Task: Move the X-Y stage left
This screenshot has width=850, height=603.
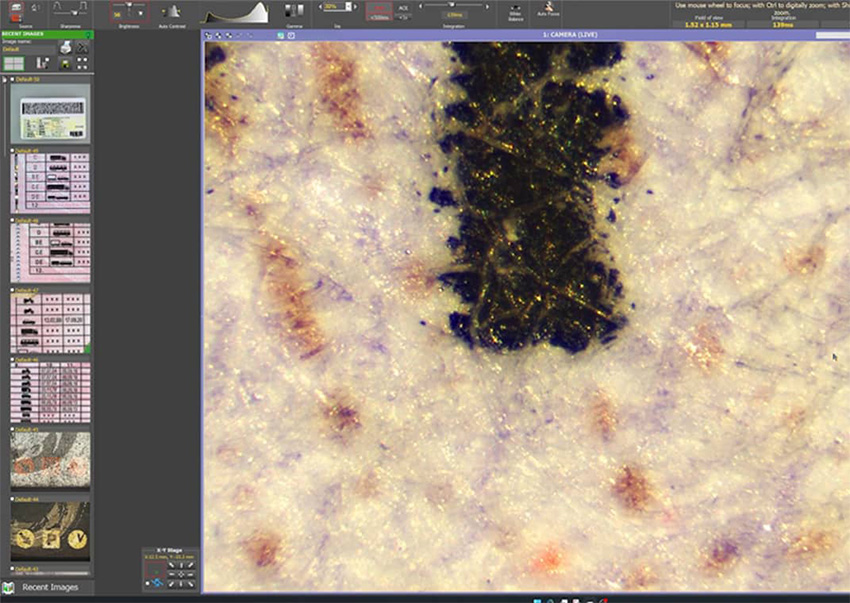Action: pyautogui.click(x=171, y=574)
